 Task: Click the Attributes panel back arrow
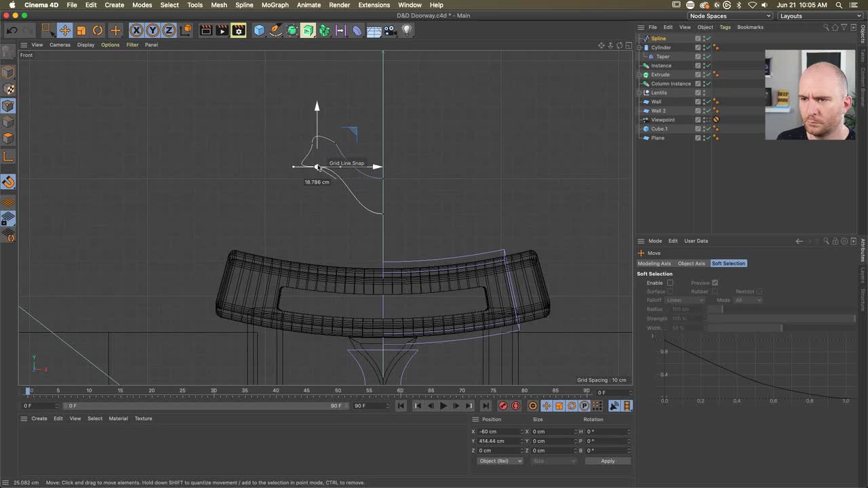tap(799, 241)
